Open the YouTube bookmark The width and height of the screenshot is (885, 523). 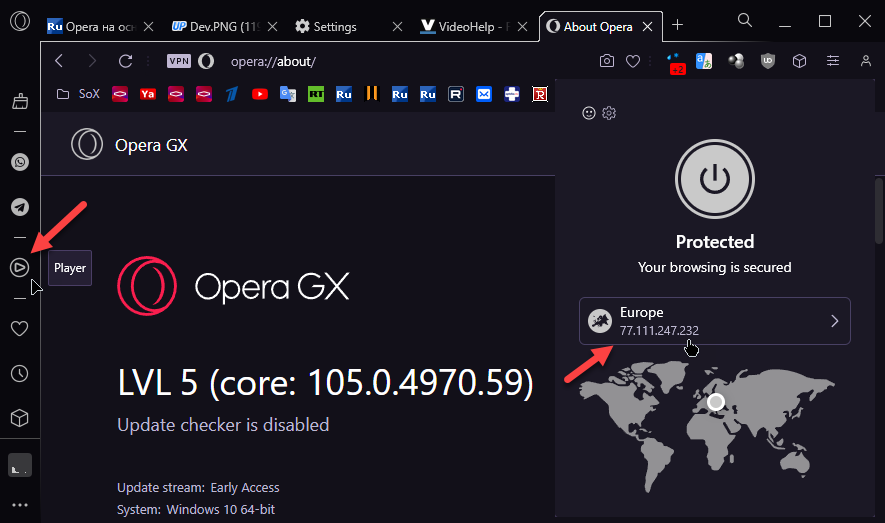click(x=260, y=94)
